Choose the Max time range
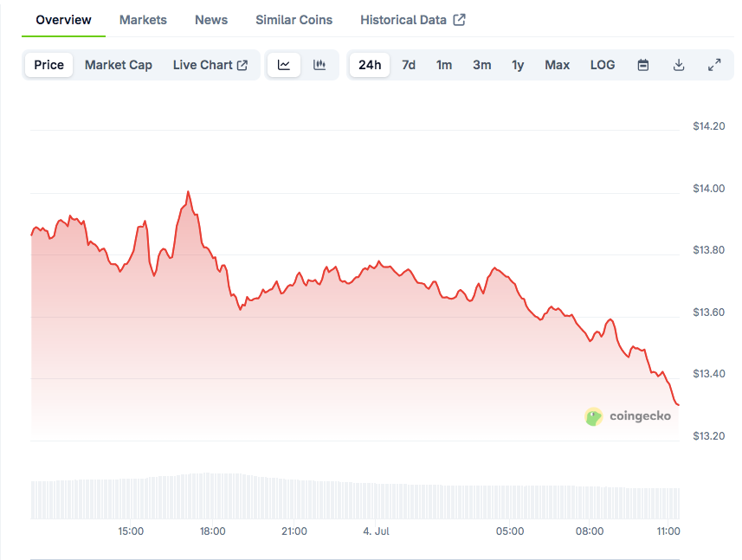The width and height of the screenshot is (742, 560). click(x=557, y=65)
